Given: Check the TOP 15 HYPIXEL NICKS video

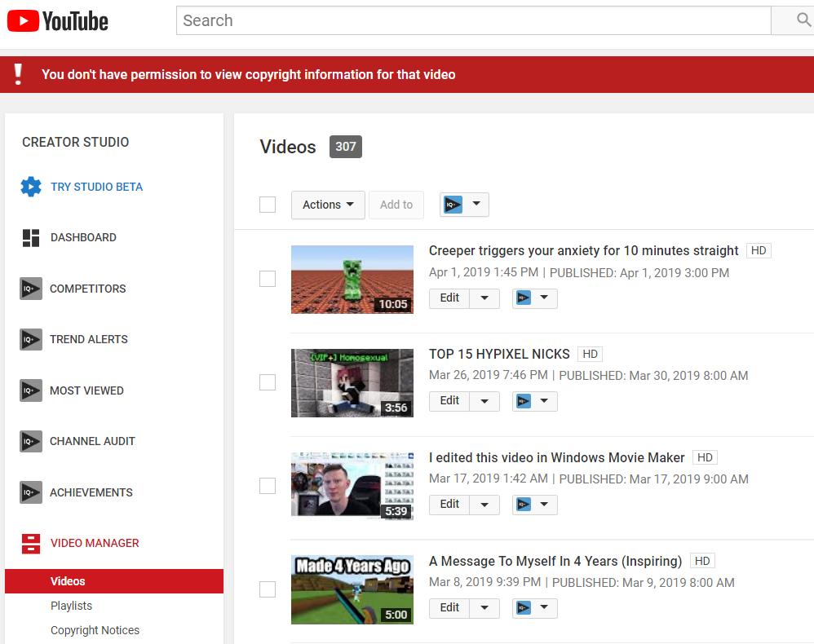Looking at the screenshot, I should (268, 382).
